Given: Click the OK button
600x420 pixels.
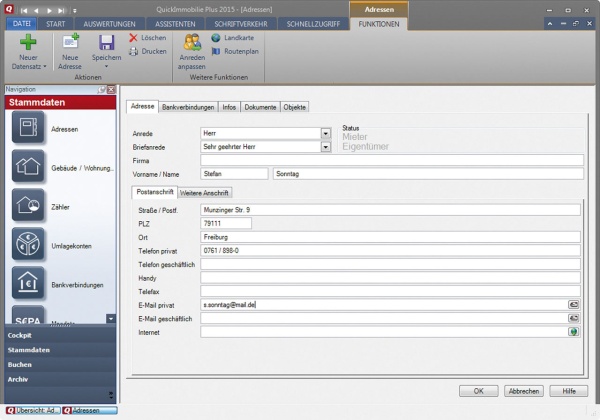Looking at the screenshot, I should tap(478, 391).
